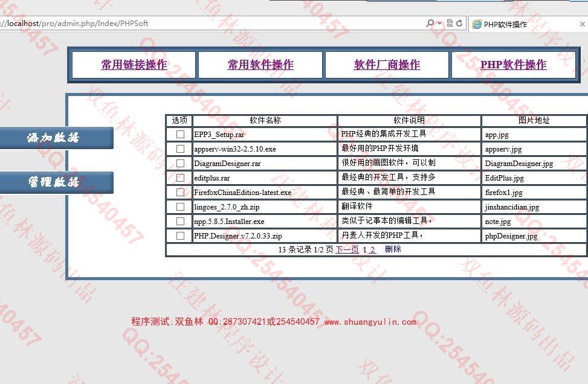Click the 管理数据 sidebar button
This screenshot has height=384, width=588.
point(56,182)
